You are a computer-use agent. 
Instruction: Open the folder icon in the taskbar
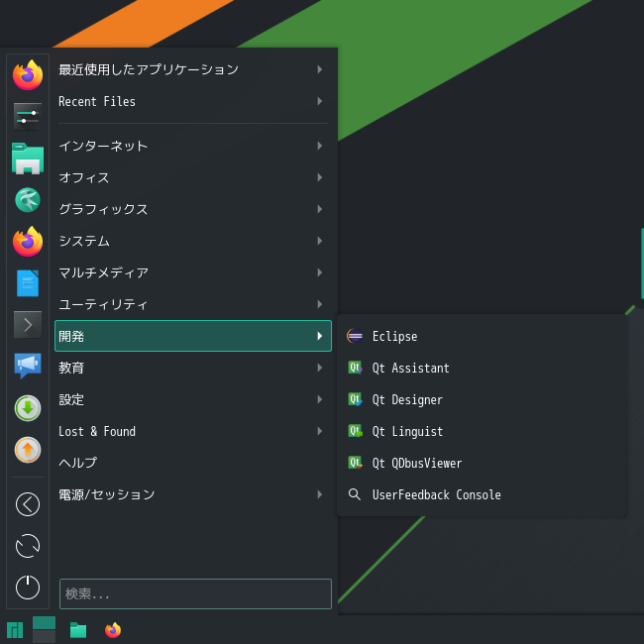(x=78, y=630)
